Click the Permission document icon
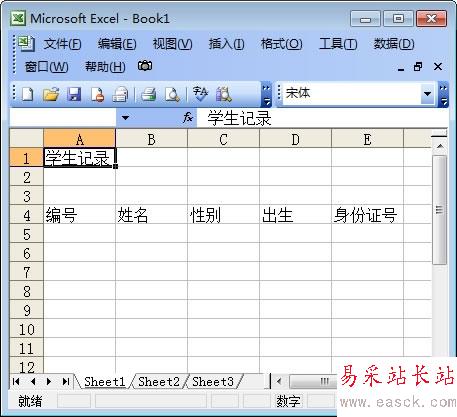Image resolution: width=457 pixels, height=417 pixels. click(97, 94)
